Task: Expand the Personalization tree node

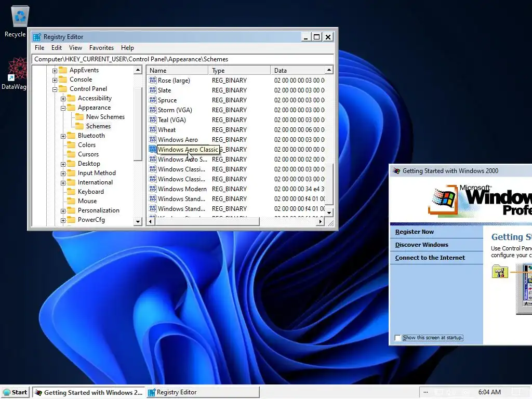Action: [63, 211]
